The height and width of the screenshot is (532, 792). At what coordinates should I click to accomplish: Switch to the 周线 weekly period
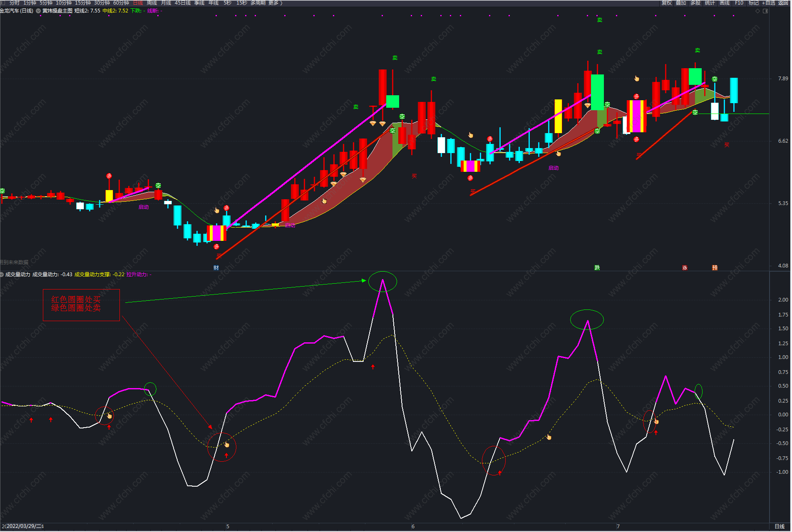pyautogui.click(x=152, y=3)
